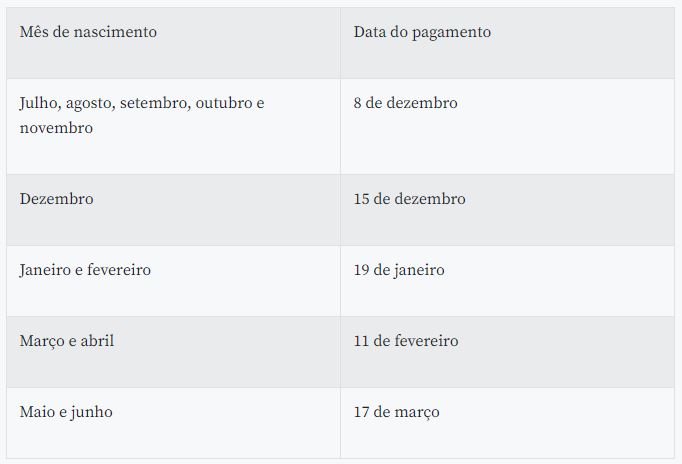The height and width of the screenshot is (464, 682).
Task: Click the "17 de março" payment date
Action: point(396,412)
